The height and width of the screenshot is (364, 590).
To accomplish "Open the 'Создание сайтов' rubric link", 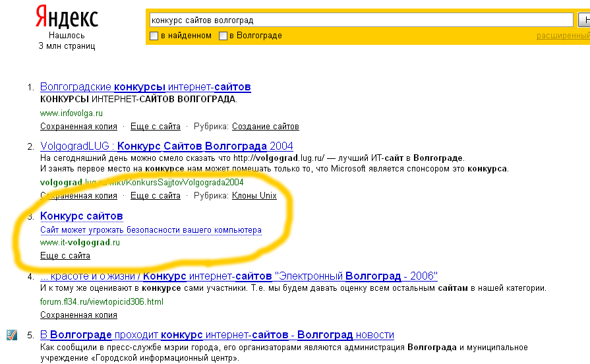I will coord(265,127).
